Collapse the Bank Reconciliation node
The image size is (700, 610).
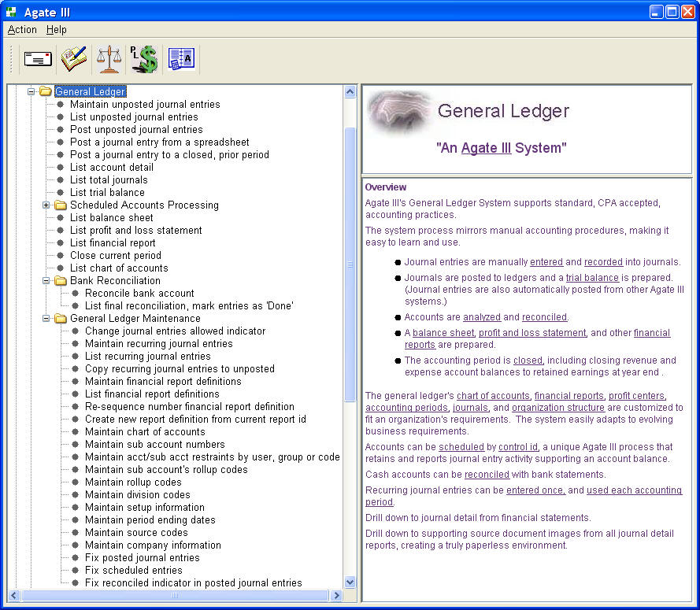(46, 281)
